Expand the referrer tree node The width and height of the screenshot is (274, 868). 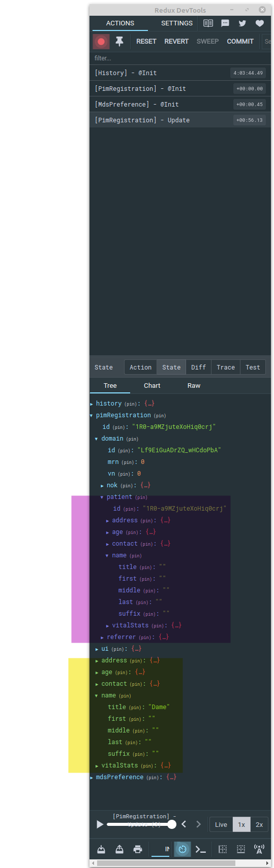[x=102, y=638]
